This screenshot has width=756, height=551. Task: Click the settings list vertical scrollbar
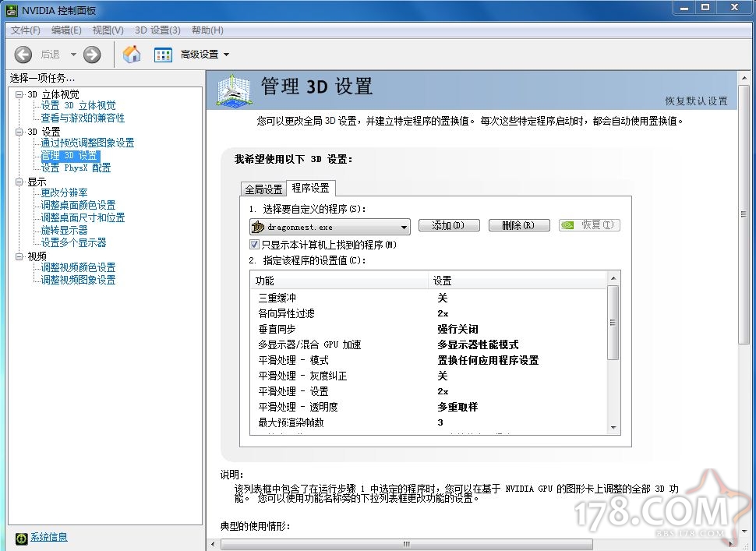pos(613,323)
